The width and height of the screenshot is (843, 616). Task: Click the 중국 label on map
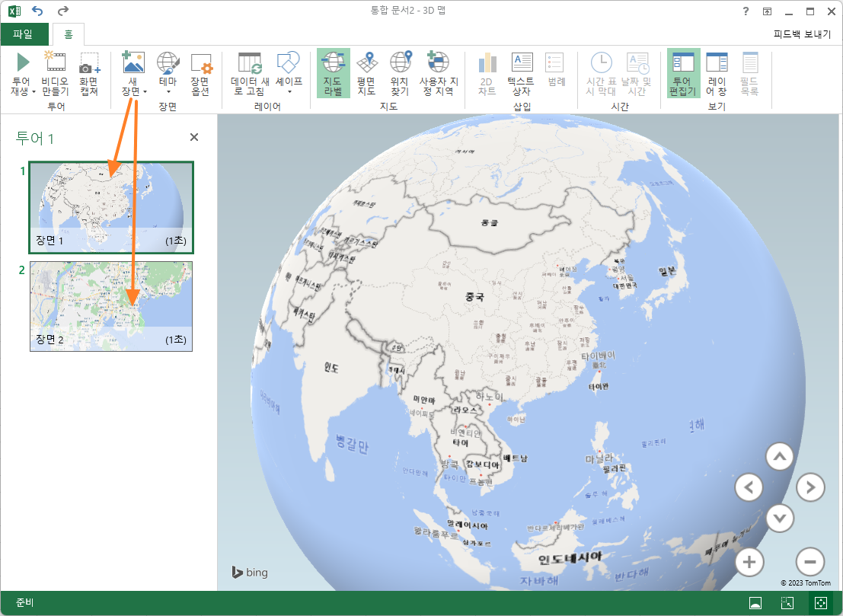474,296
